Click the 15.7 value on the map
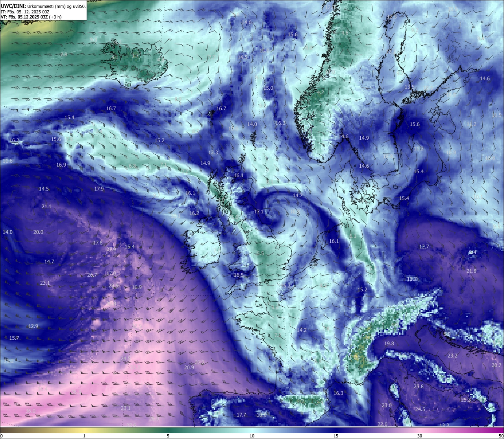 coord(14,338)
